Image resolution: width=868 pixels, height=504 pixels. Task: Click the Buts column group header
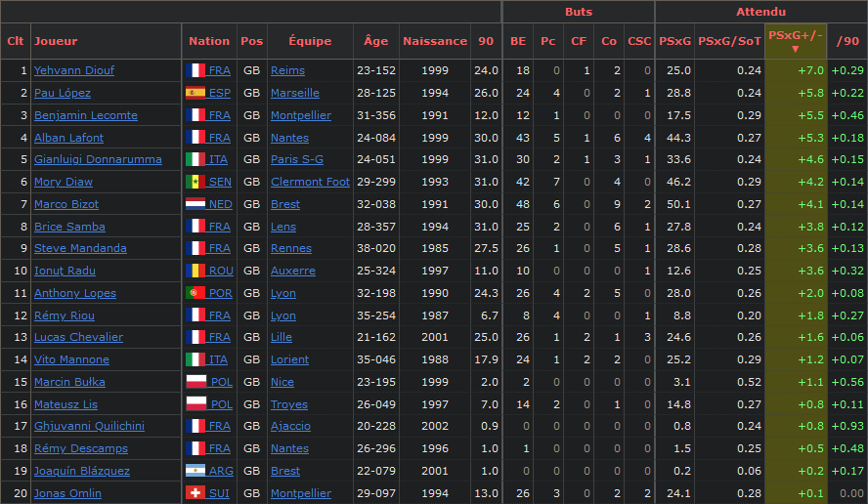579,12
